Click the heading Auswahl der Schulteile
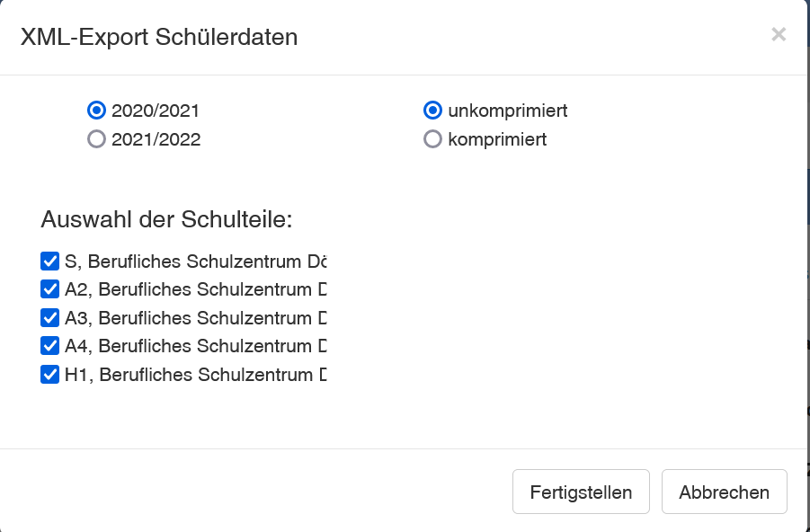Viewport: 810px width, 532px height. click(167, 220)
